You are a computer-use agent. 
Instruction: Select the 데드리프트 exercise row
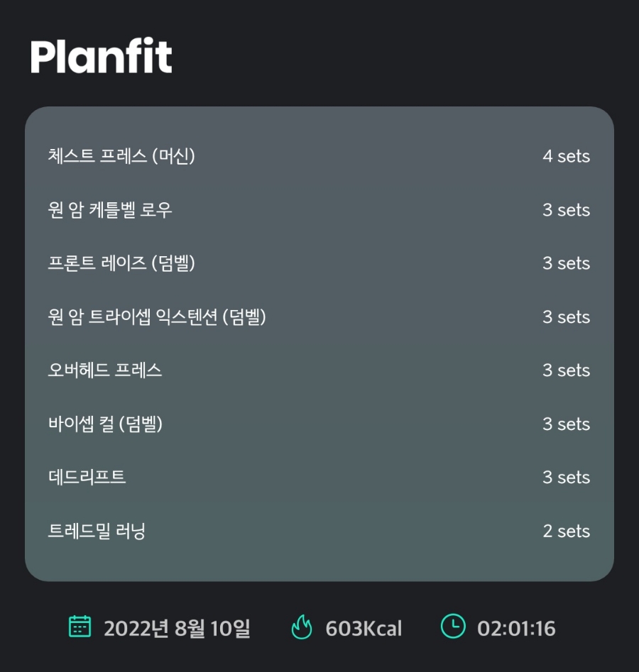tap(87, 478)
